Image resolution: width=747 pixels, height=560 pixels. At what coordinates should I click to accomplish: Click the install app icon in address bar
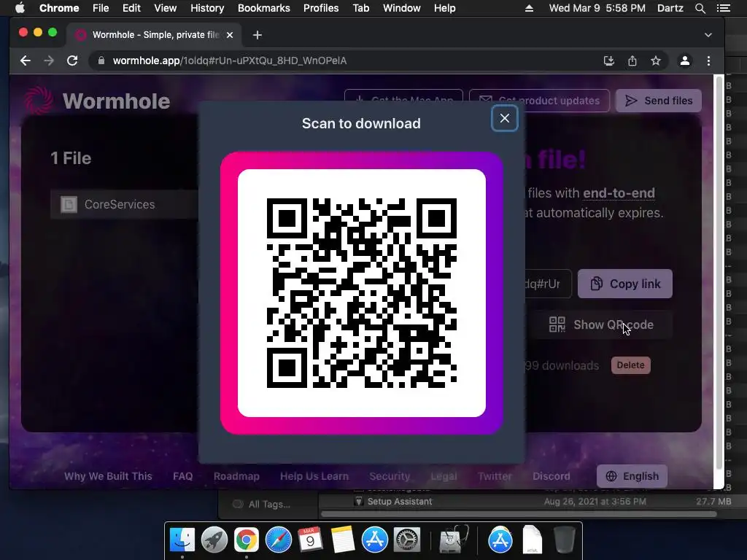609,61
